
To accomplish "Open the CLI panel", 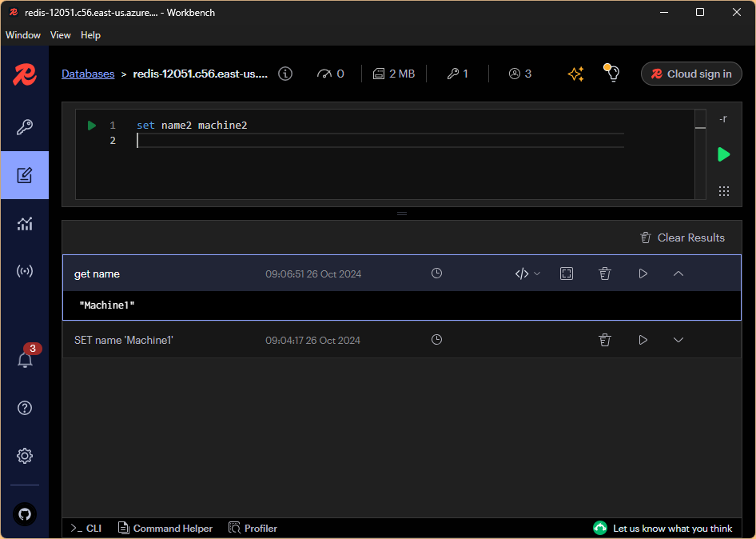I will click(x=86, y=529).
